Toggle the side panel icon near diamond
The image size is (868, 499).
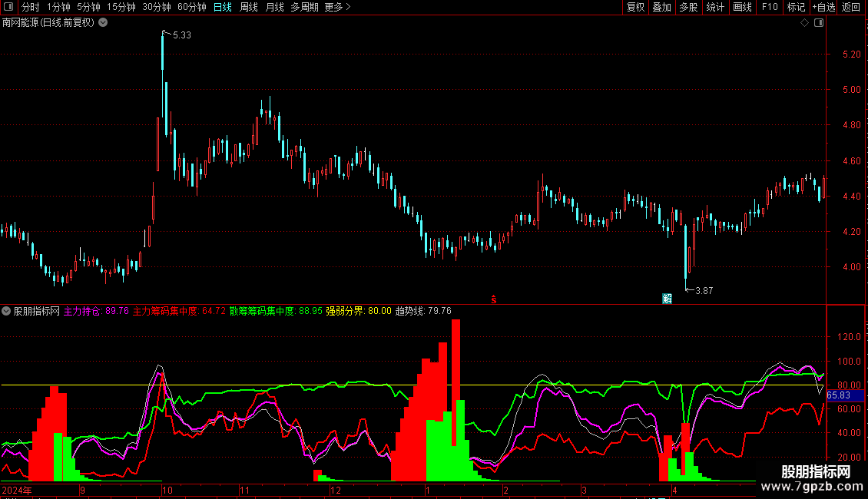819,23
